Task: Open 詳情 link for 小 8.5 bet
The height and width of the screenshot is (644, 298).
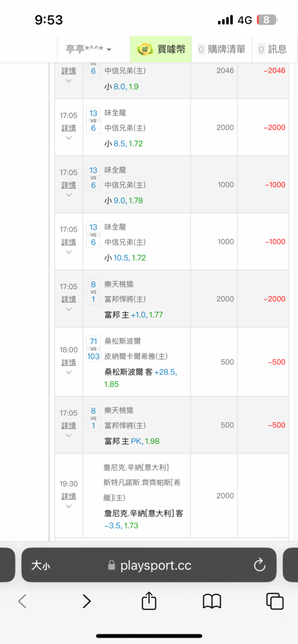Action: [69, 128]
